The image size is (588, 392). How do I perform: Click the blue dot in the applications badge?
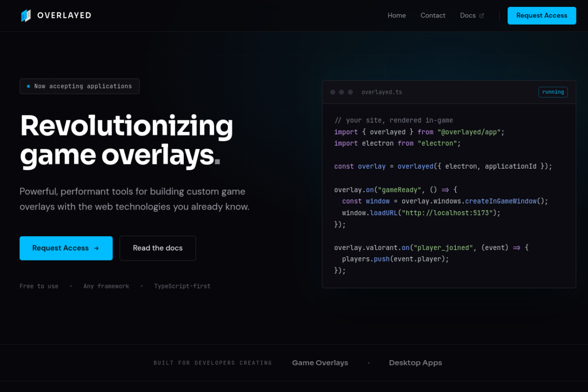[x=28, y=86]
